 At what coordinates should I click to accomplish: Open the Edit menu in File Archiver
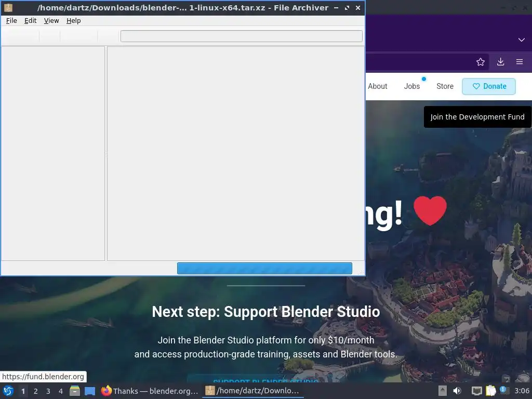30,21
